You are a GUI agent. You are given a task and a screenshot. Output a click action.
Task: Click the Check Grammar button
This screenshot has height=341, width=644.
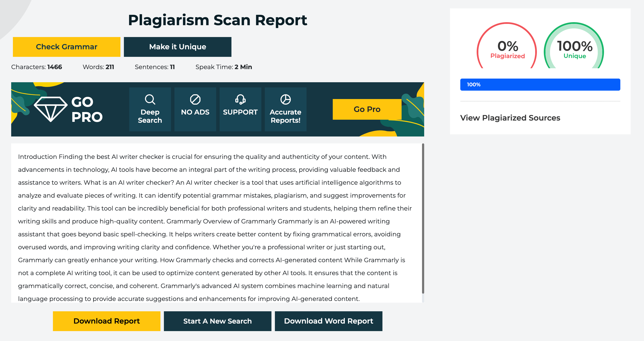(66, 47)
